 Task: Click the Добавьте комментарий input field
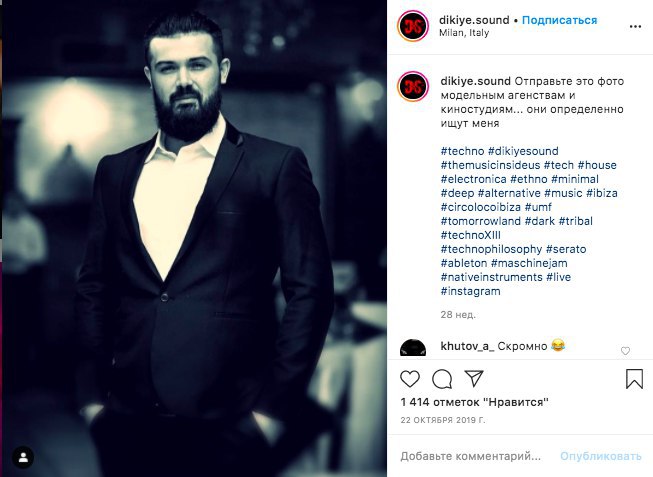point(471,456)
